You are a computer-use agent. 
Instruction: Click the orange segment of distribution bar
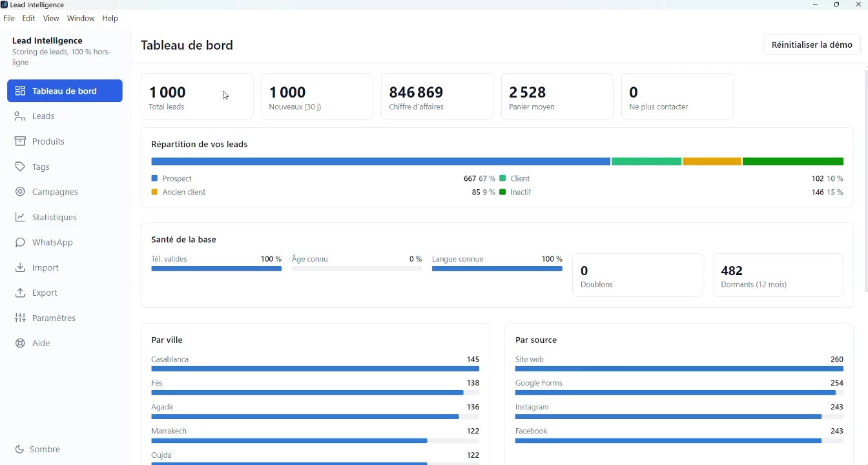coord(712,161)
